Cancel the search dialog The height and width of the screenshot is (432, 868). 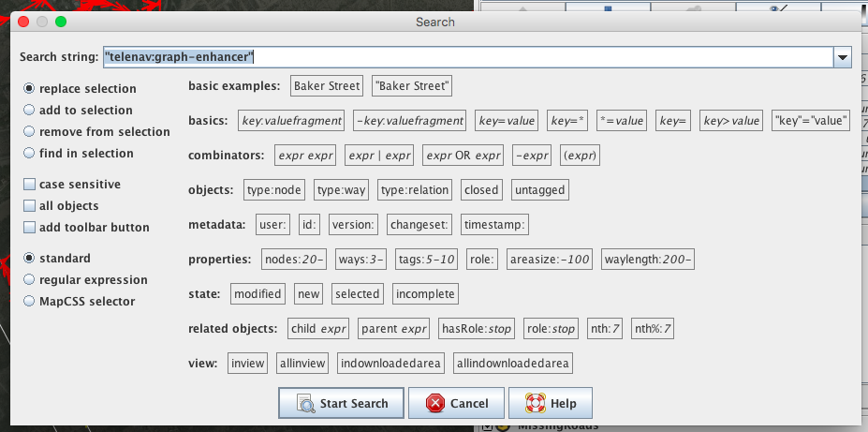456,403
